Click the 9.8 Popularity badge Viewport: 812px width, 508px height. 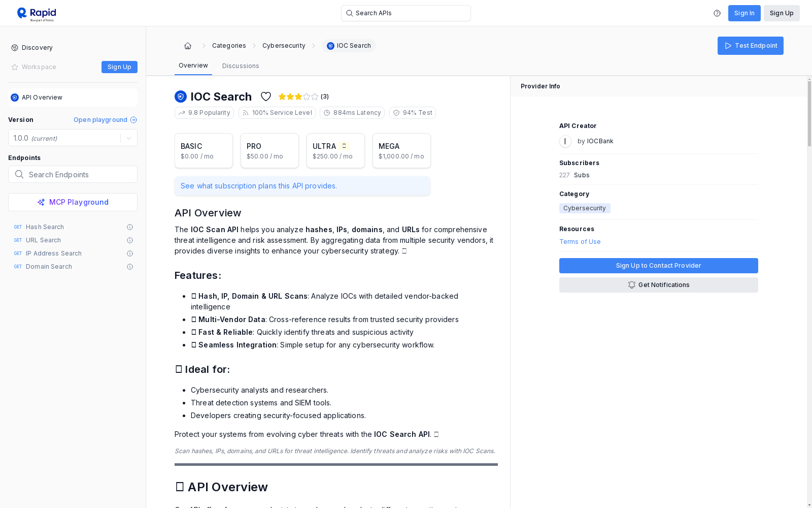(x=204, y=113)
